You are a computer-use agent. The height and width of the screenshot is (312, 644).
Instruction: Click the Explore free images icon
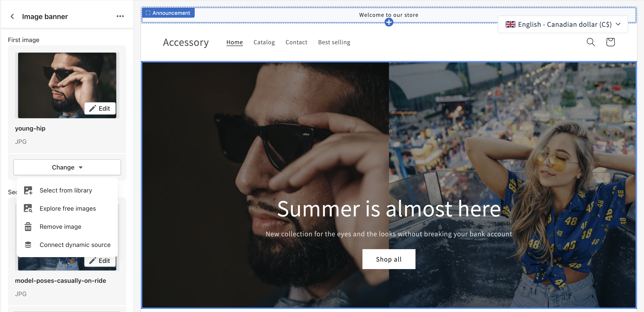click(28, 208)
